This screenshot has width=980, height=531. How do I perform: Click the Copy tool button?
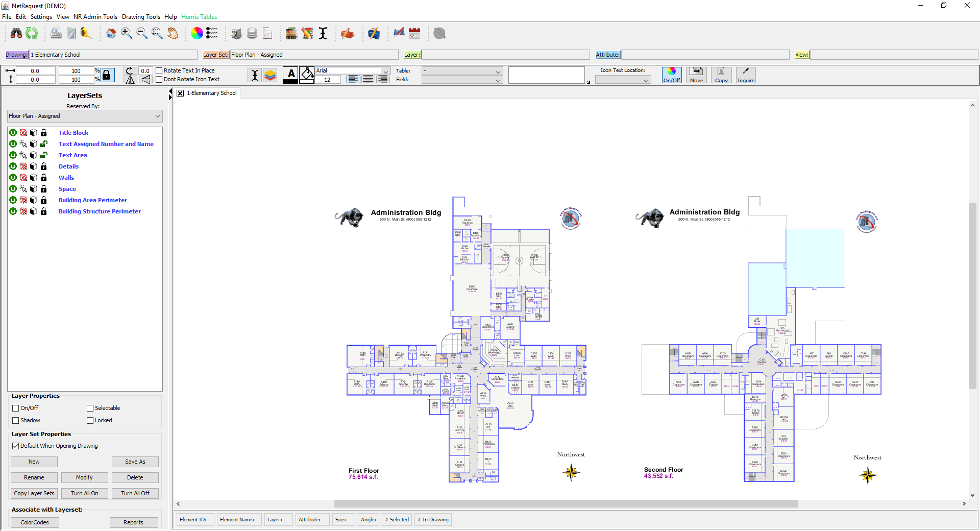[x=721, y=75]
